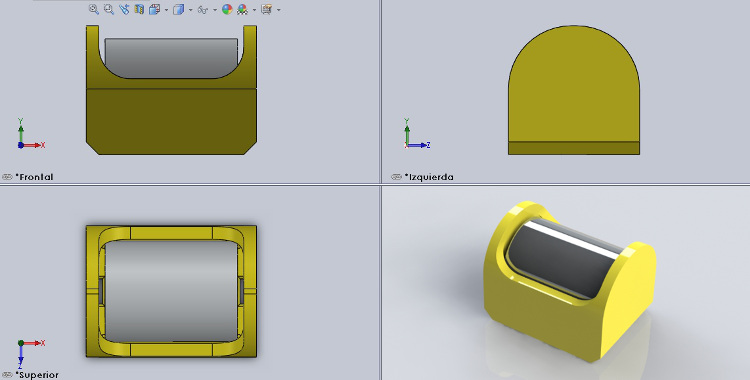Select the gray roller in the Superior view

click(171, 291)
